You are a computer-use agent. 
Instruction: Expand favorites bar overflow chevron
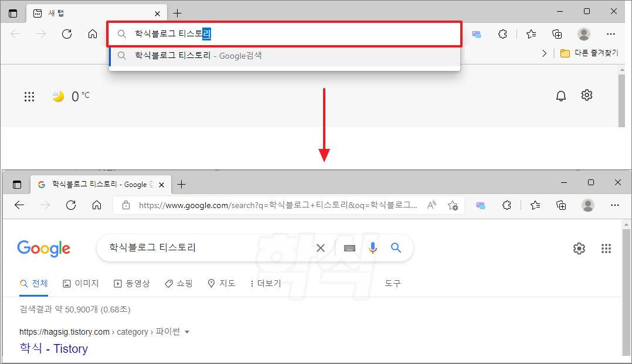click(545, 53)
